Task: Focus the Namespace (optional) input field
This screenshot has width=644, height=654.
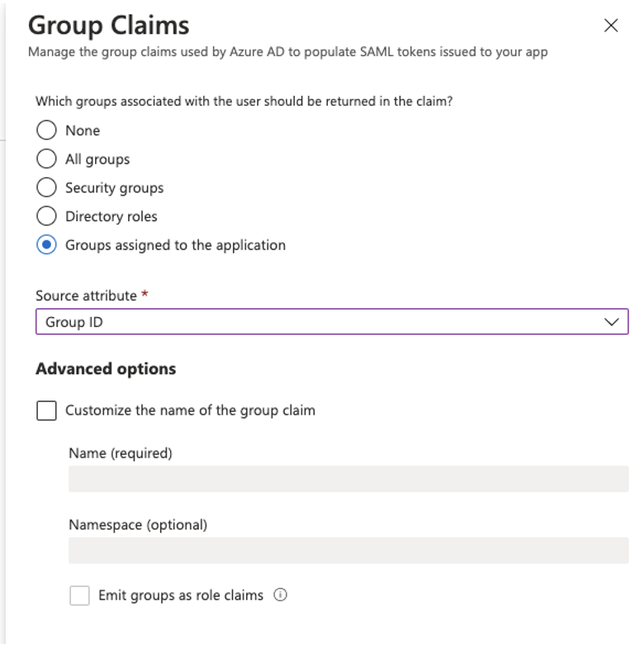Action: pos(348,551)
